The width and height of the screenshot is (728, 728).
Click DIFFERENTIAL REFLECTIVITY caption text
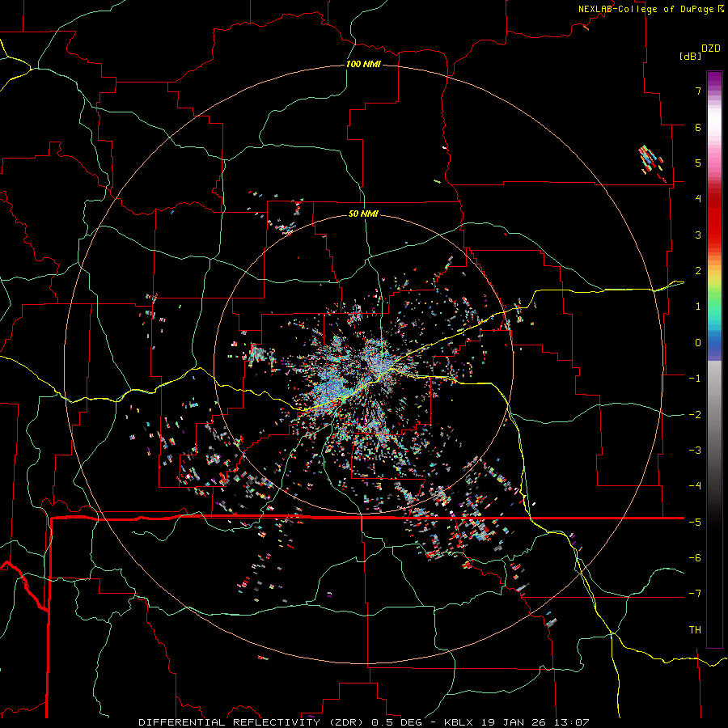point(230,722)
